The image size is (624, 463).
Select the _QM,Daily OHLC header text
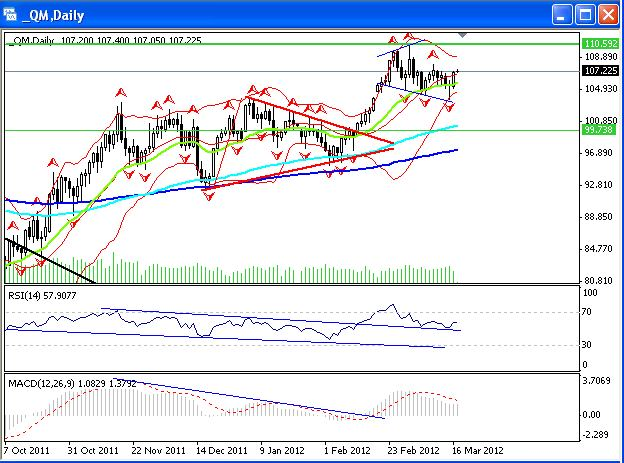pyautogui.click(x=105, y=40)
